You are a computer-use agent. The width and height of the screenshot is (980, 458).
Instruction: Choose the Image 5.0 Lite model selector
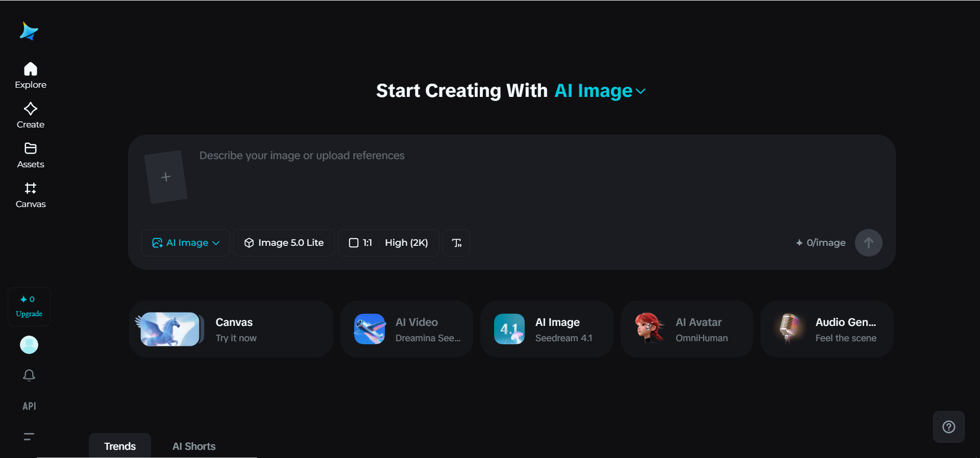tap(284, 243)
